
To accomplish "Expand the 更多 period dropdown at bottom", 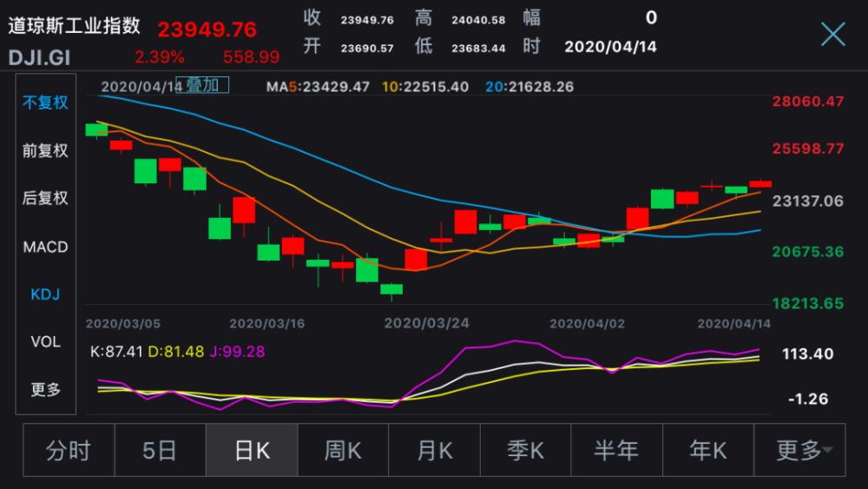I will [x=800, y=450].
